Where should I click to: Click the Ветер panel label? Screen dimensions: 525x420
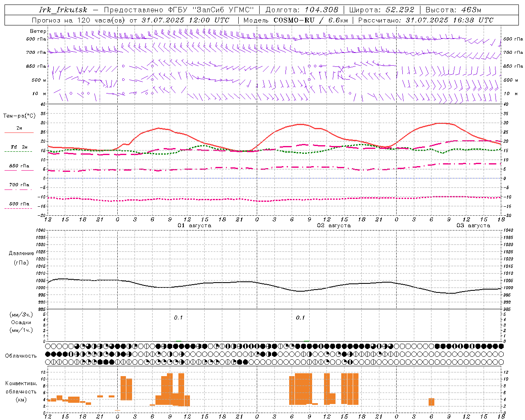tap(38, 31)
